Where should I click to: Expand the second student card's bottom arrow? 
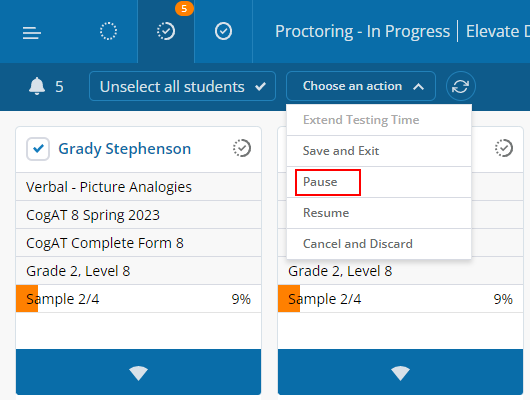pos(401,372)
